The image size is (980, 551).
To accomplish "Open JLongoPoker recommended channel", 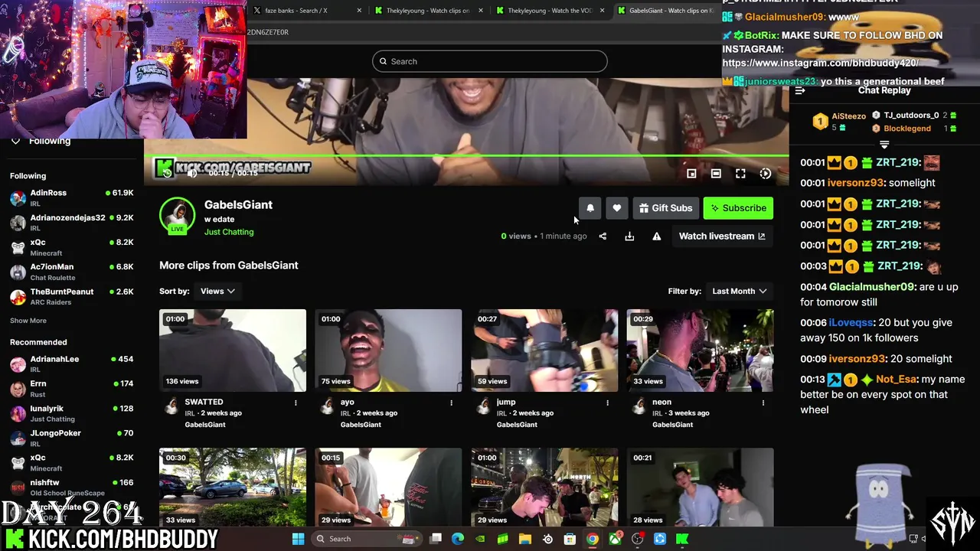I will (71, 438).
